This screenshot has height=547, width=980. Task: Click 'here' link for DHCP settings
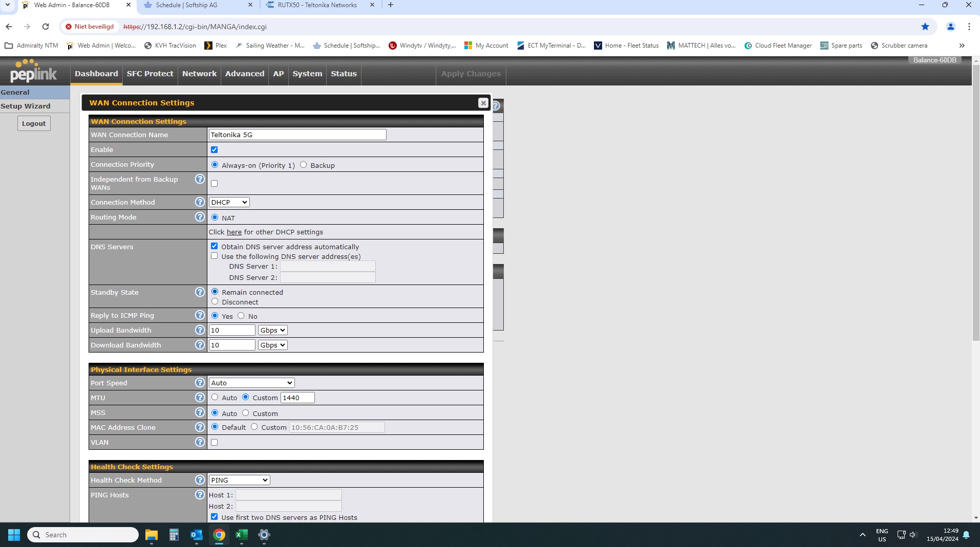(x=234, y=232)
